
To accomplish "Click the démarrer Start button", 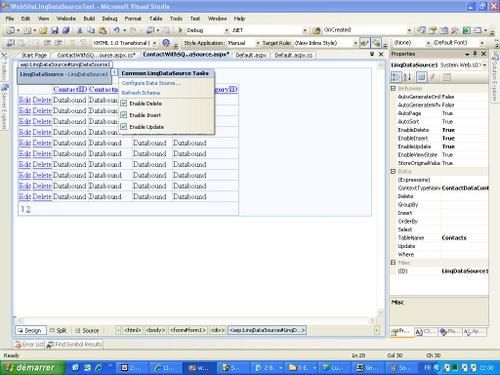I will click(x=32, y=367).
